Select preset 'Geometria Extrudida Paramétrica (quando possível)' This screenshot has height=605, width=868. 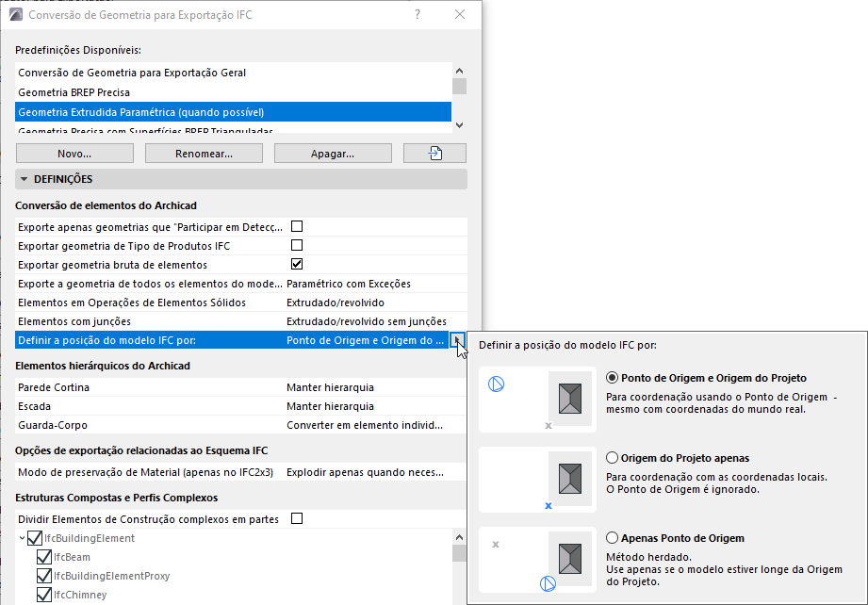tap(233, 112)
